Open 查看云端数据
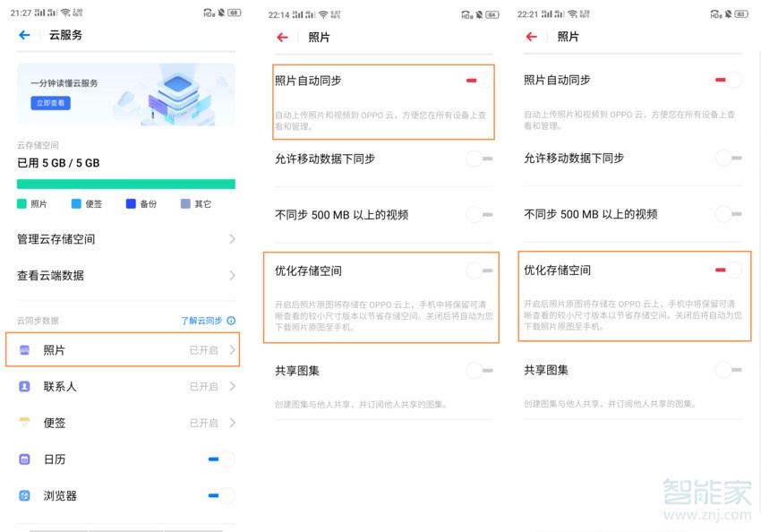761x532 pixels. click(x=125, y=275)
